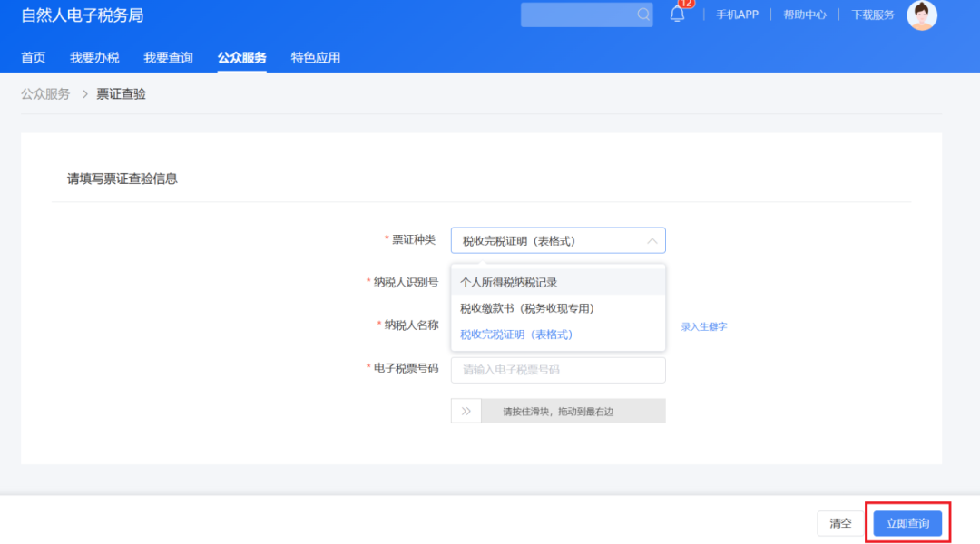
Task: Open the notification bell with red badge
Action: coord(677,15)
